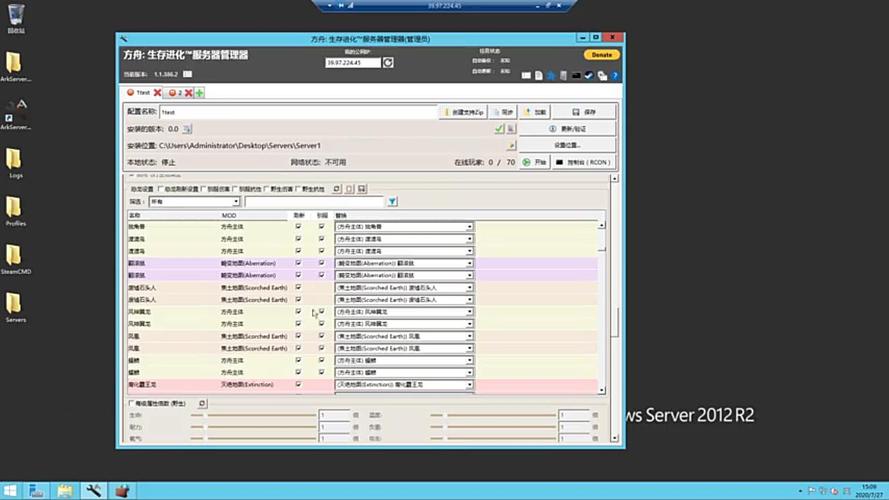Open help via the blue question mark icon
This screenshot has height=500, width=889.
pos(615,75)
